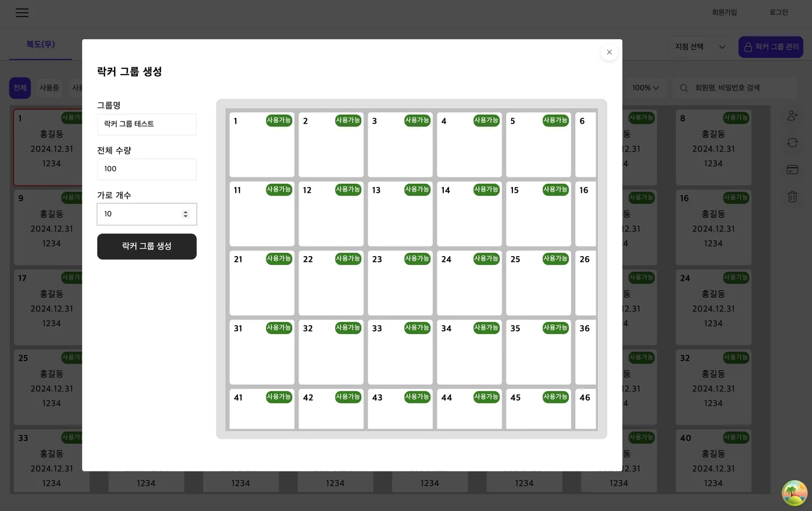Click the 락커 그룹 관리 button
The width and height of the screenshot is (812, 511).
(x=771, y=47)
